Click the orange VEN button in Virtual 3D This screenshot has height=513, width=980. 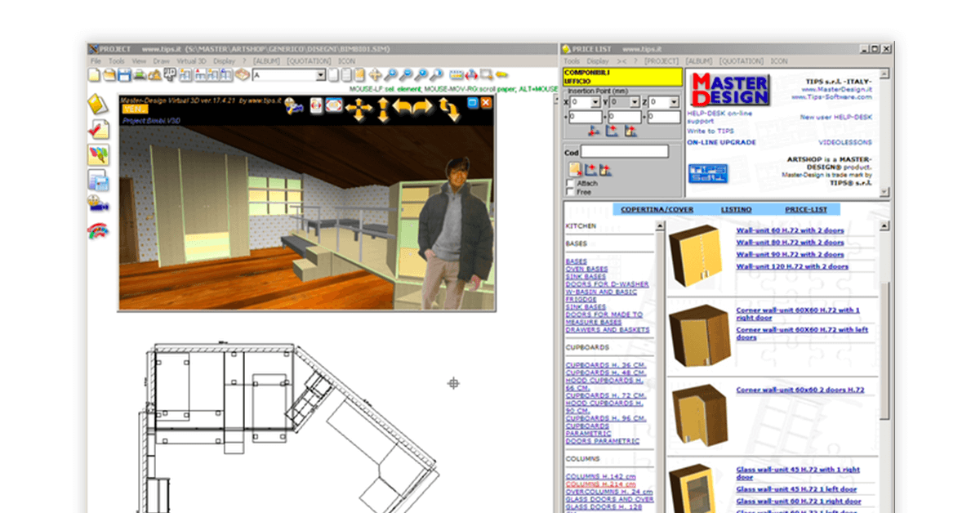pyautogui.click(x=135, y=109)
